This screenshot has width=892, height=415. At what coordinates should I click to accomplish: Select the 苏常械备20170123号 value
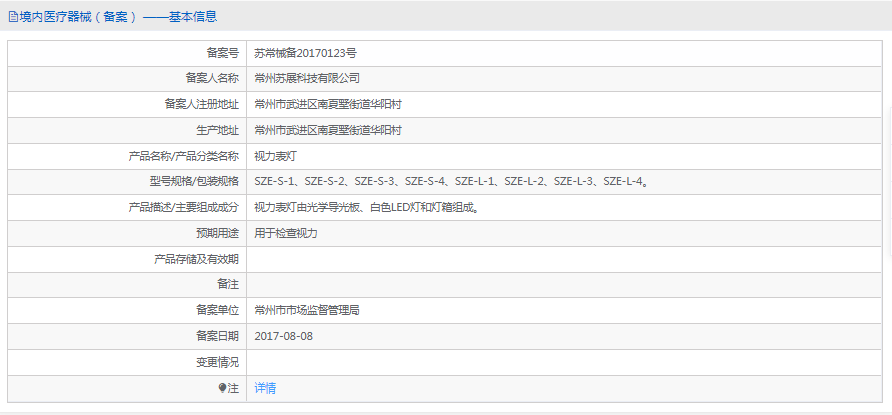[x=305, y=53]
